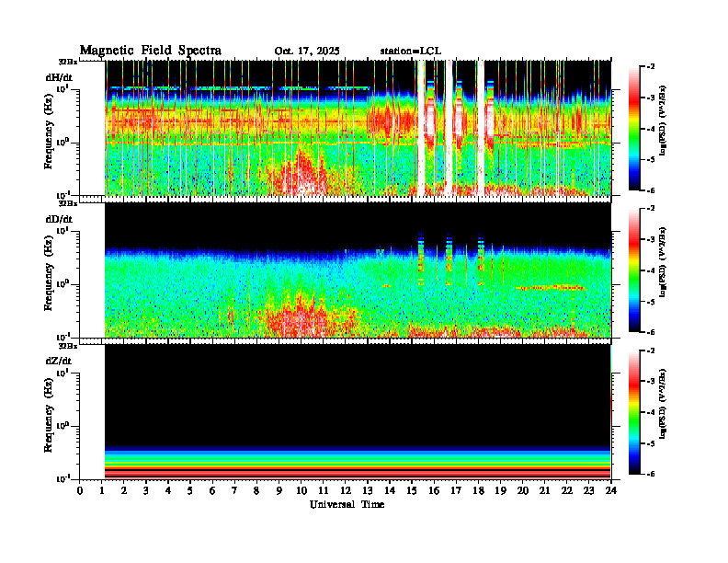This screenshot has width=728, height=563.
Task: Click the "-6" tick of the dH/dt colorbar
Action: pyautogui.click(x=651, y=190)
